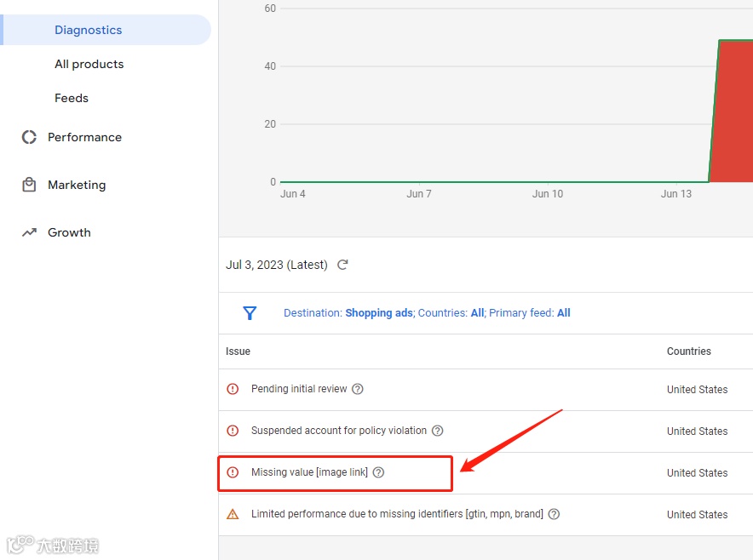Switch to the Diagnostics tab

[88, 30]
